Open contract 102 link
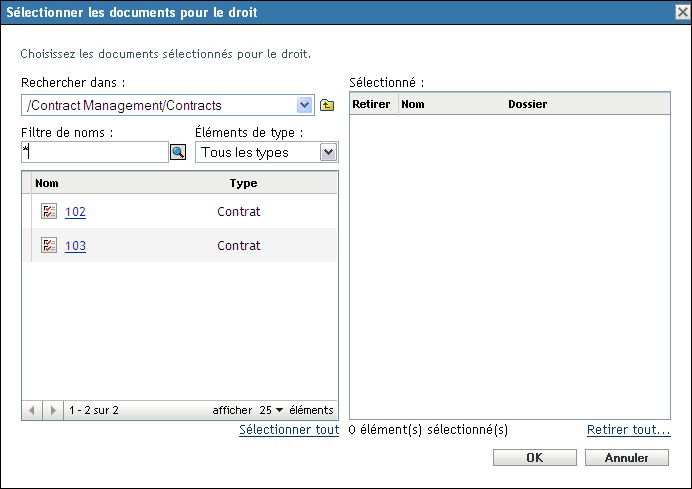The image size is (692, 489). pyautogui.click(x=75, y=212)
